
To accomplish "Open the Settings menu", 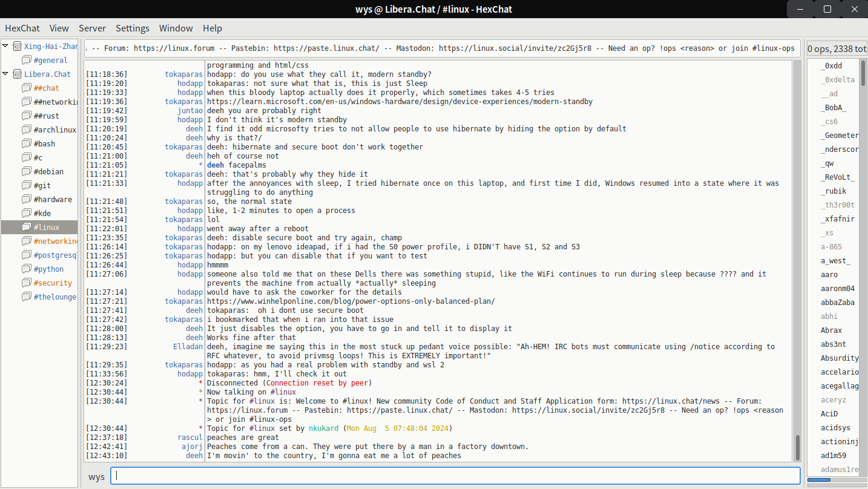I will coord(132,28).
